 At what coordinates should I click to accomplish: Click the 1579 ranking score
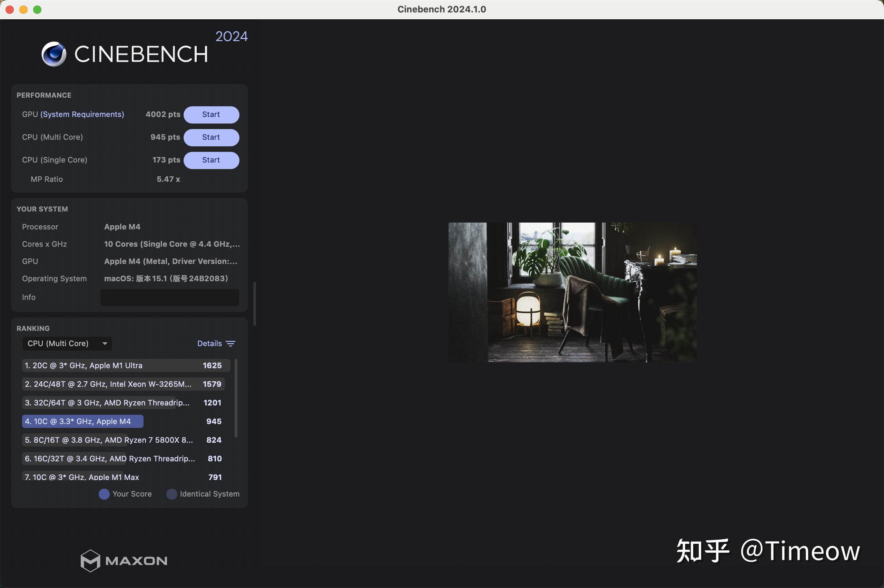(x=212, y=384)
